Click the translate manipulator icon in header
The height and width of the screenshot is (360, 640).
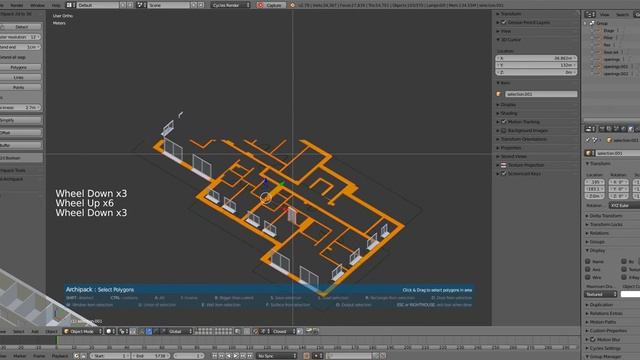coord(149,331)
